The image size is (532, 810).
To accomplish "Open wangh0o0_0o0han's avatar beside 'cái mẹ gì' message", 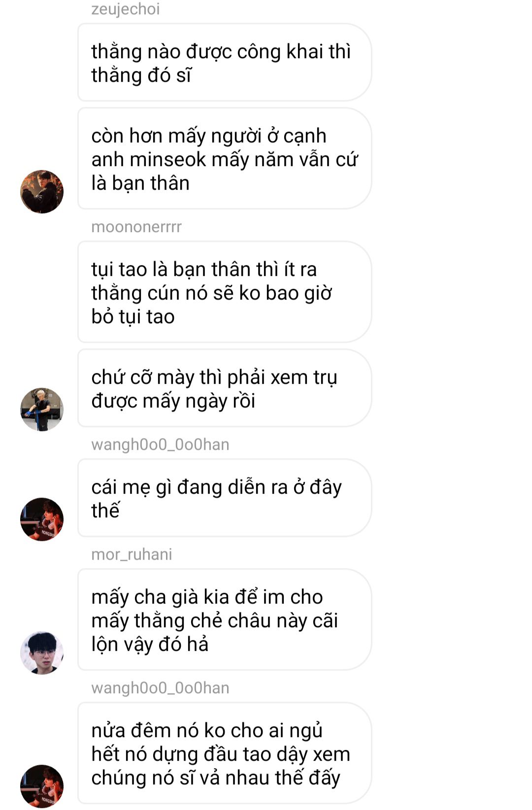I will pos(42,519).
